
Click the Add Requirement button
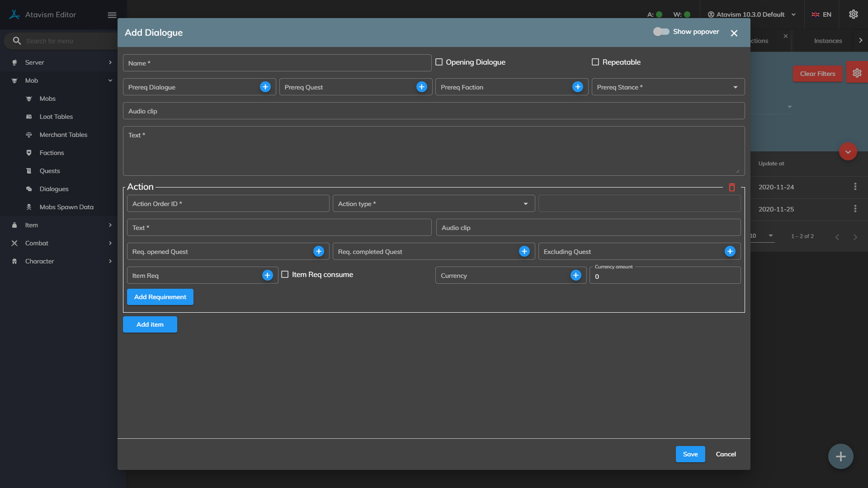coord(160,297)
